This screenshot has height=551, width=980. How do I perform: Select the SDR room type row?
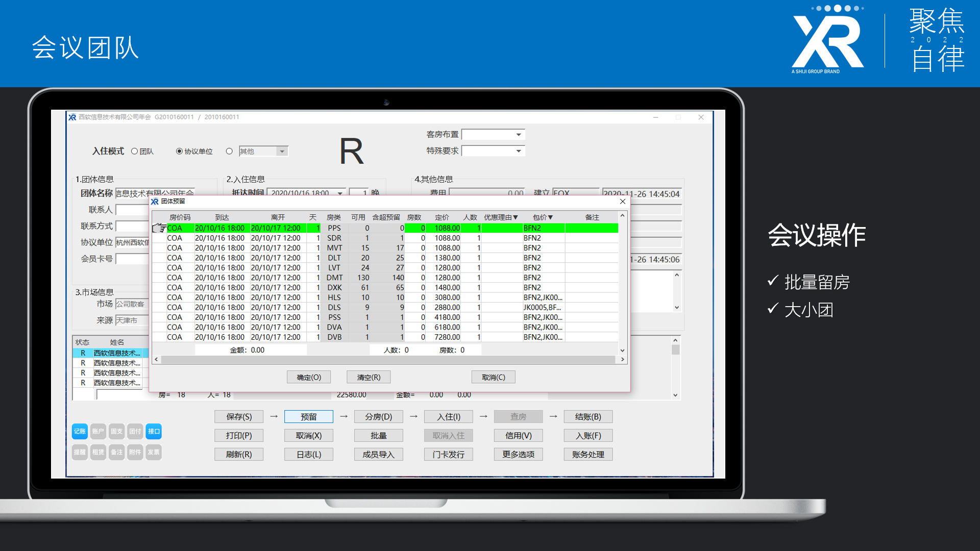pyautogui.click(x=385, y=238)
